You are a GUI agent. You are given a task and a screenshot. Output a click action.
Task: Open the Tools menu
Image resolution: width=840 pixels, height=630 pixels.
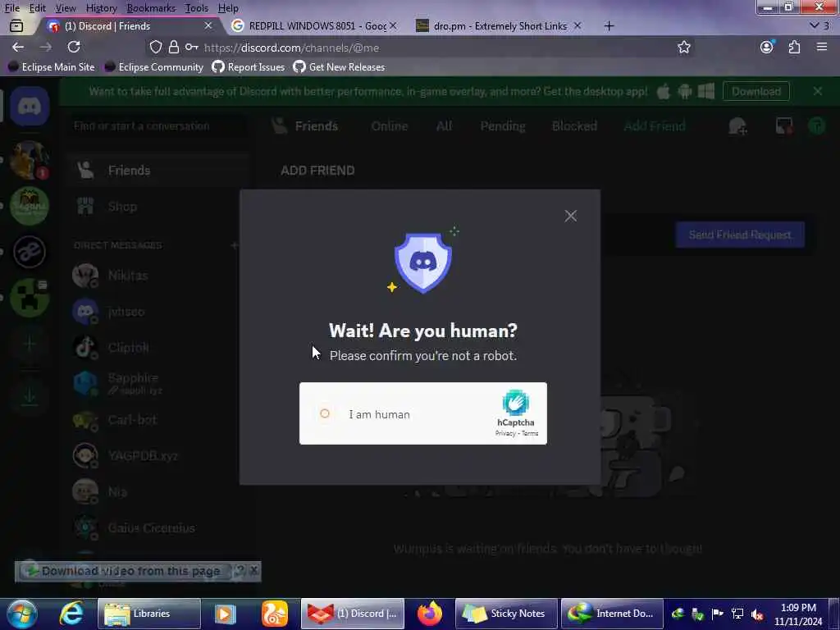(196, 8)
